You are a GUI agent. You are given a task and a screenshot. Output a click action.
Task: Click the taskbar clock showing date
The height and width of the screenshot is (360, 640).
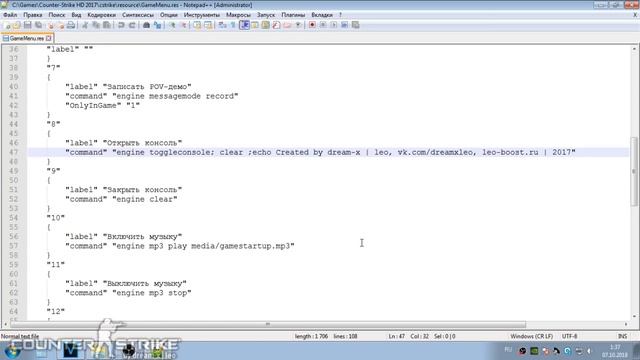point(615,351)
